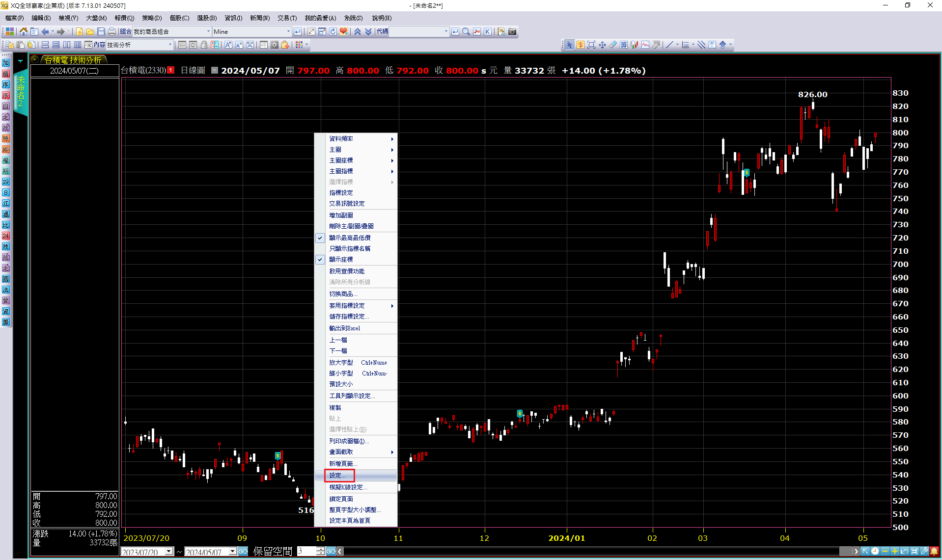Click the Home icon in the toolbar
Image resolution: width=942 pixels, height=560 pixels.
pos(23,31)
